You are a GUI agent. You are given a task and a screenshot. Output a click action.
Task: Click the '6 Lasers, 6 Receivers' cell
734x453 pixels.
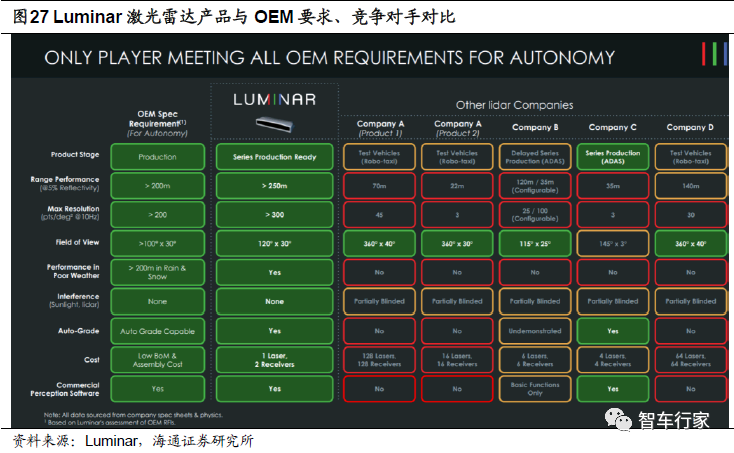point(535,360)
